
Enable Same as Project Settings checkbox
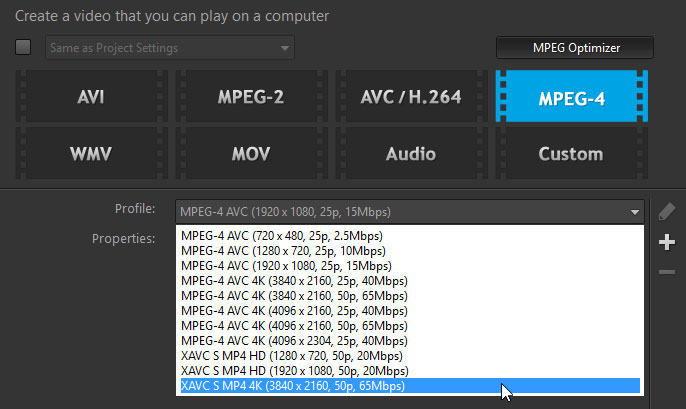pyautogui.click(x=24, y=47)
